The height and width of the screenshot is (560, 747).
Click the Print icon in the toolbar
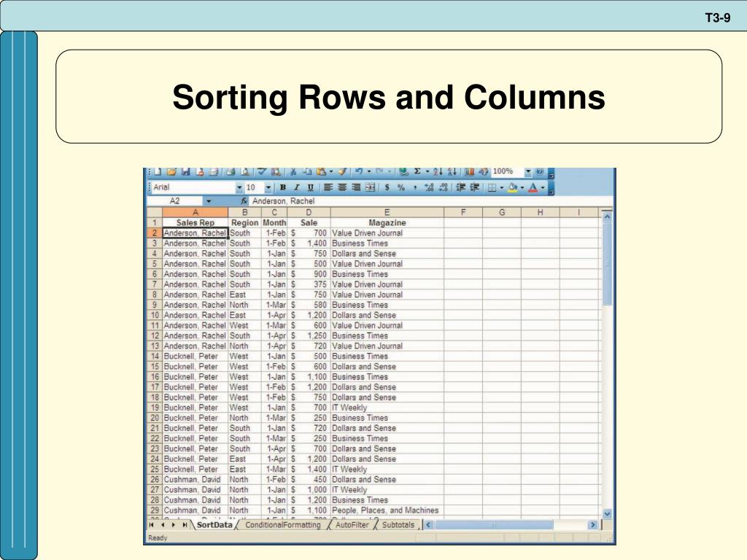pos(231,172)
